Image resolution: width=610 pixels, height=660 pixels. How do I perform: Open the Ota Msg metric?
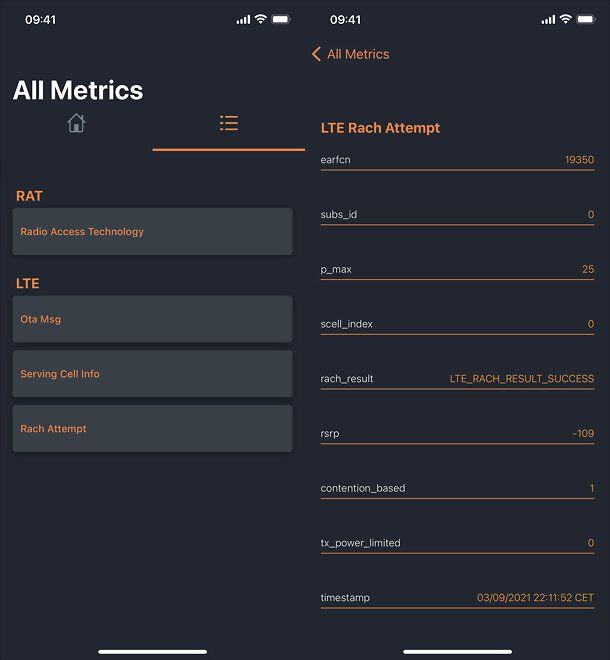click(152, 319)
